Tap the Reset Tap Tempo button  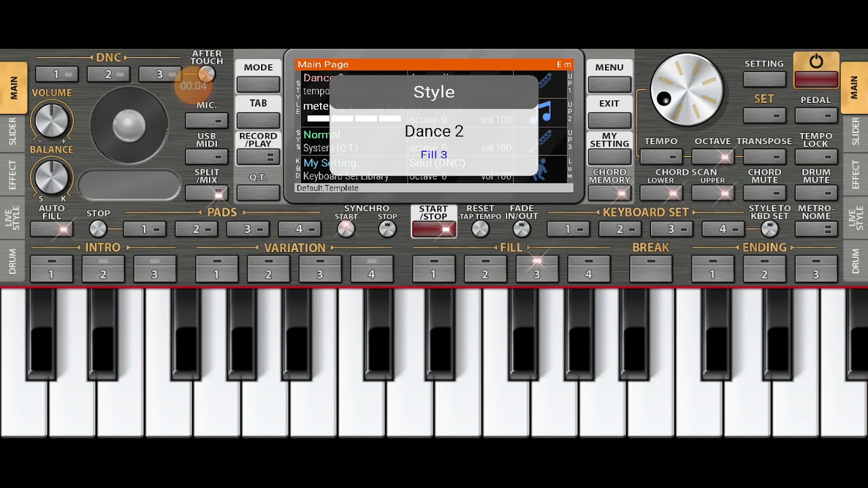[480, 229]
